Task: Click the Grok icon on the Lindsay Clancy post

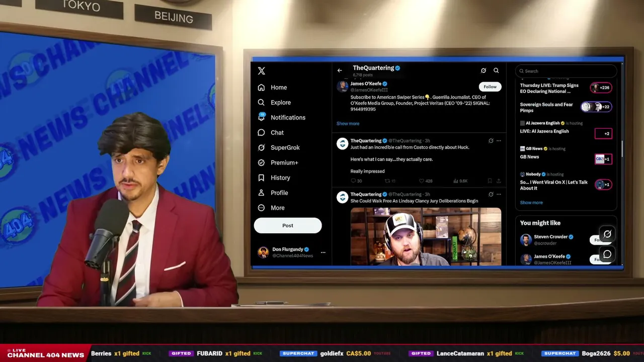Action: pyautogui.click(x=491, y=194)
